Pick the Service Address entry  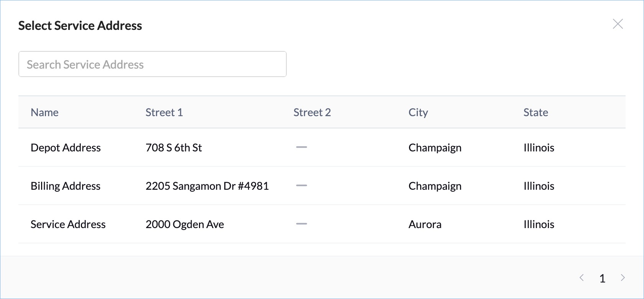(x=68, y=224)
